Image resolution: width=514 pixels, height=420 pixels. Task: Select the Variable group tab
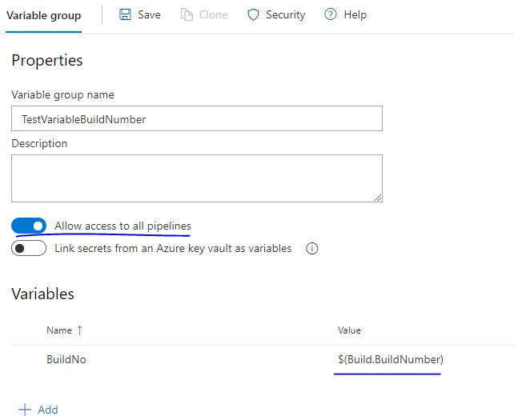click(43, 14)
